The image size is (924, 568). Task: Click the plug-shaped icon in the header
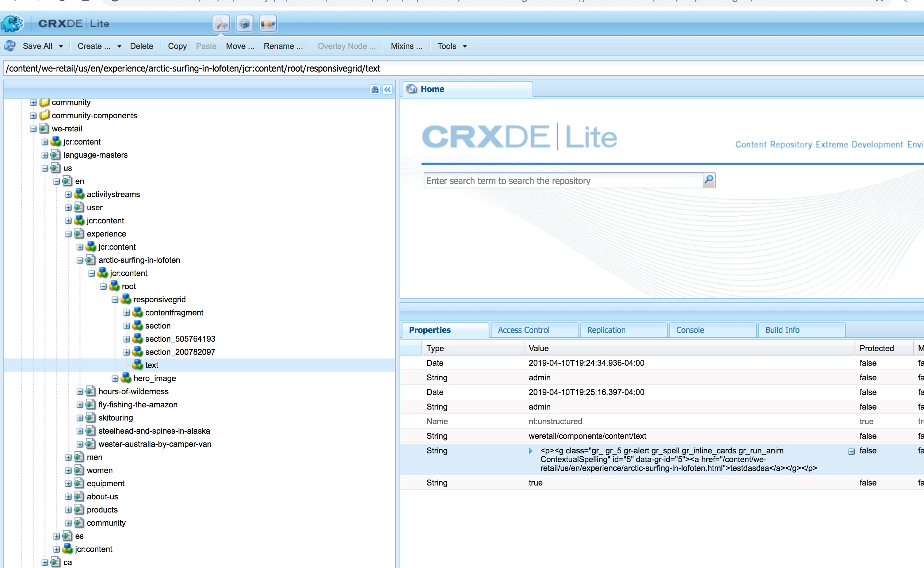[268, 24]
